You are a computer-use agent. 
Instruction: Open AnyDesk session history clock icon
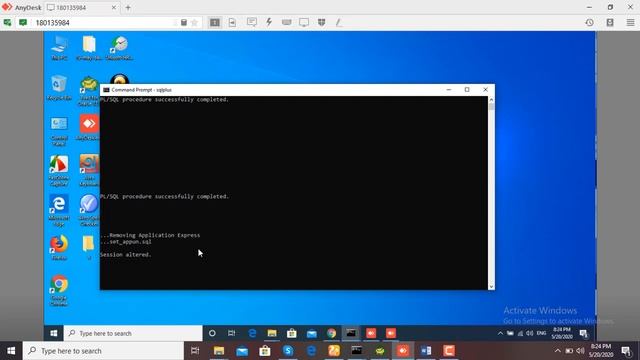pyautogui.click(x=589, y=23)
